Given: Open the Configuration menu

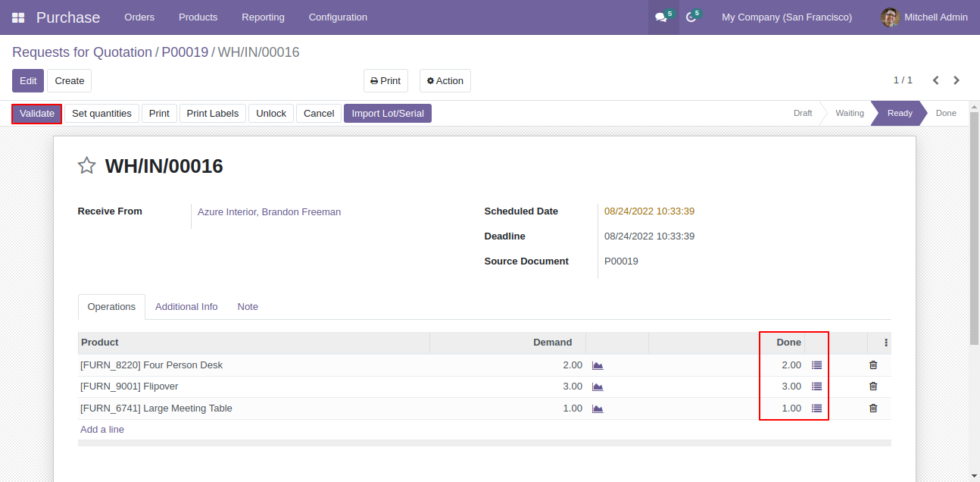Looking at the screenshot, I should 338,17.
